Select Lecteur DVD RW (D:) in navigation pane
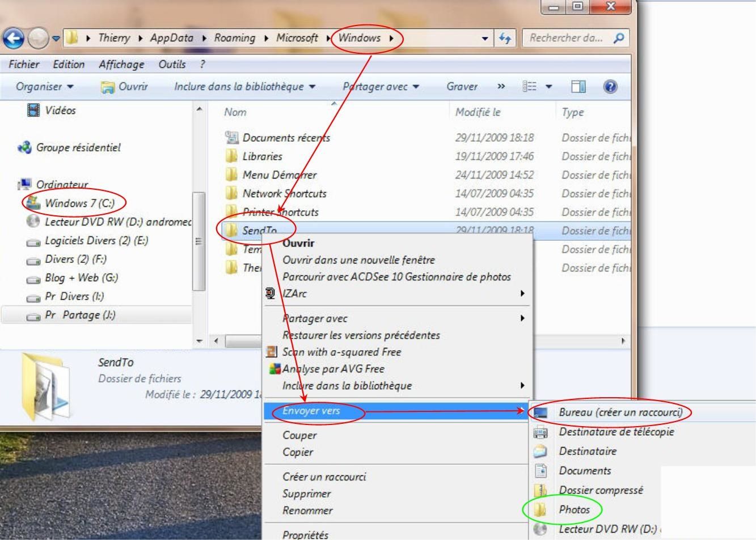 (x=109, y=222)
